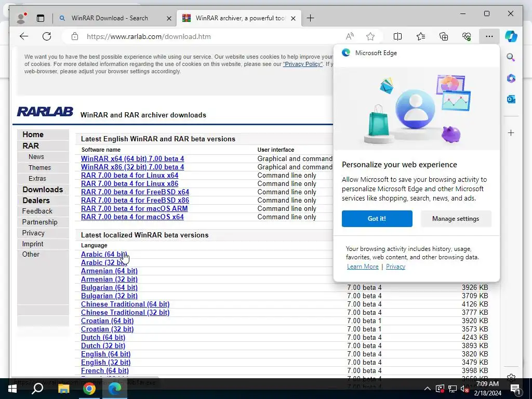
Task: Click the muted volume tray icon
Action: (x=464, y=389)
